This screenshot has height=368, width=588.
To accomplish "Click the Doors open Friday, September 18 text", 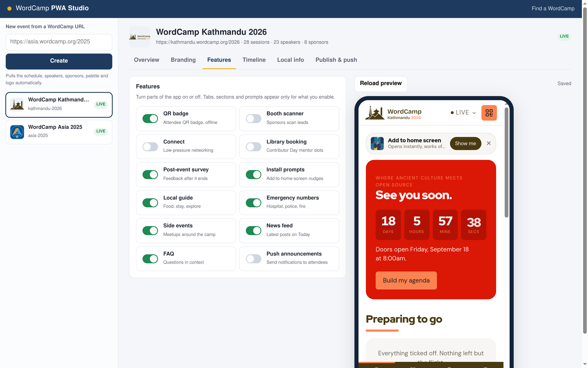I will pyautogui.click(x=422, y=254).
